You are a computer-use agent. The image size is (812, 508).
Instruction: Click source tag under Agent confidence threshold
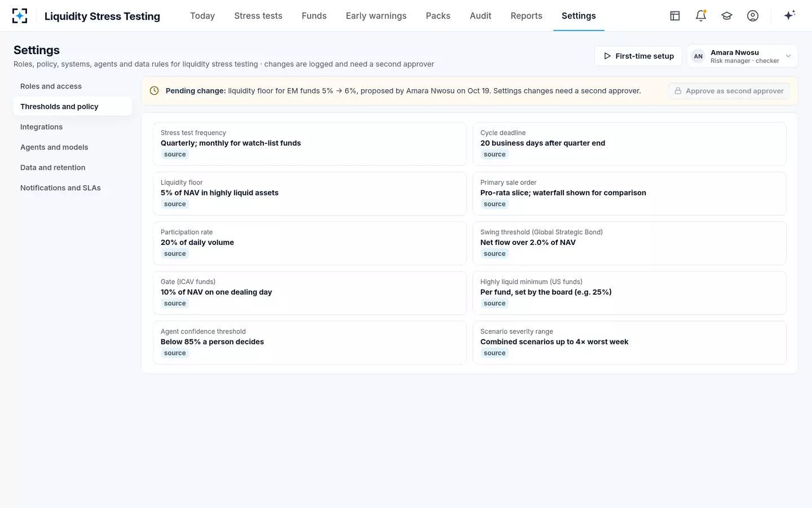[175, 353]
